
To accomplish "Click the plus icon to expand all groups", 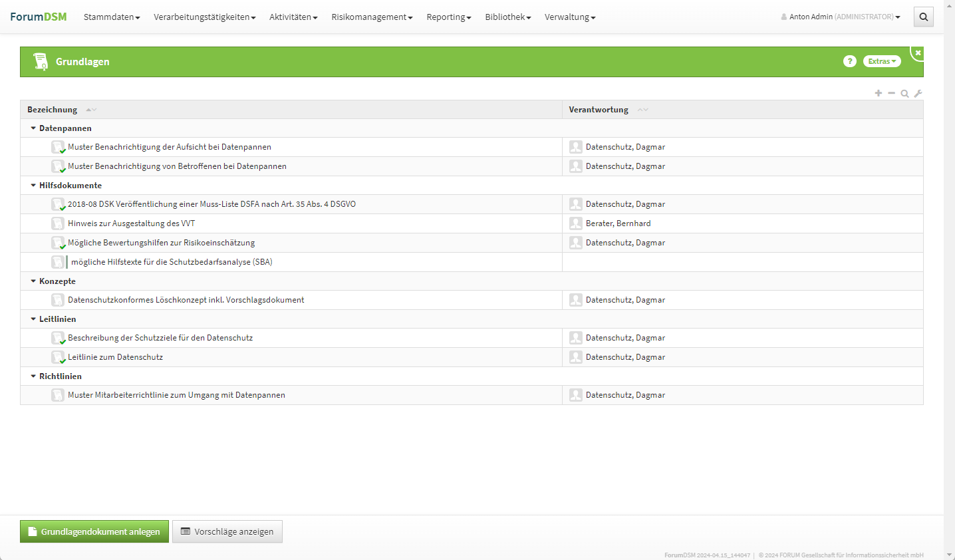I will point(879,93).
